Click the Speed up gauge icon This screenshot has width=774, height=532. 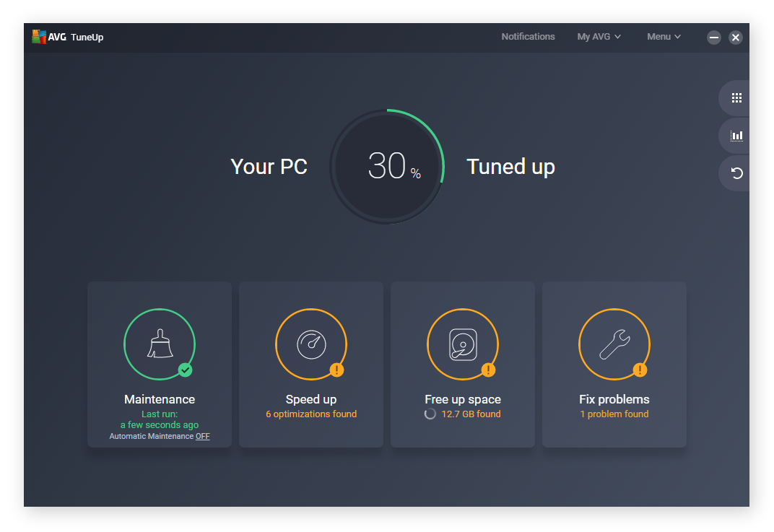310,344
